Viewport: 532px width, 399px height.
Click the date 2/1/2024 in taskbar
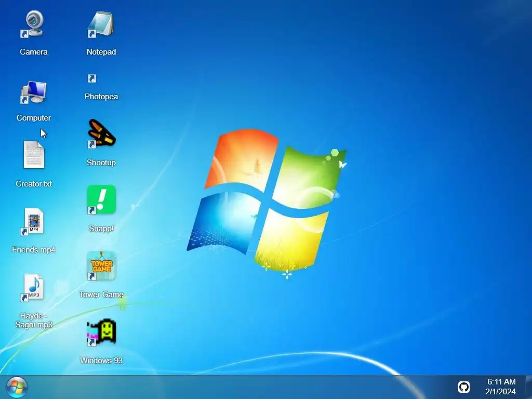(x=500, y=392)
